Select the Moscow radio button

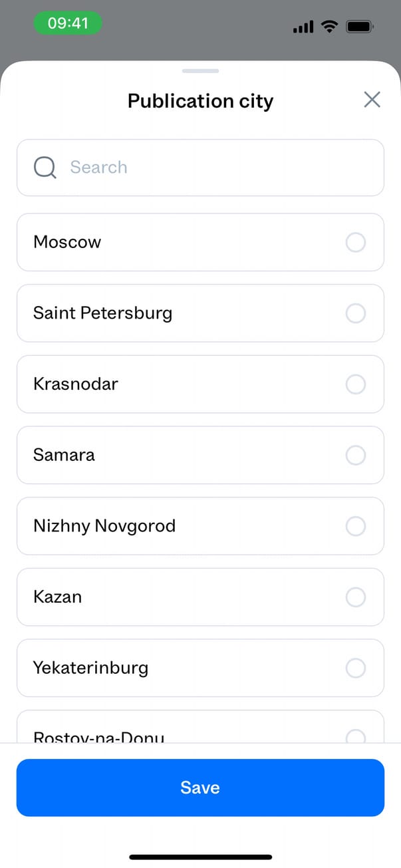point(356,242)
